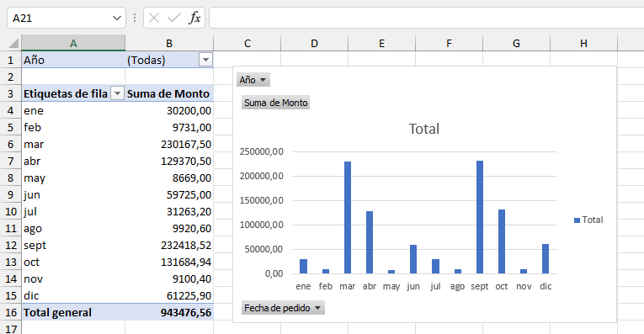Open the Año (Todas) filter dropdown
Viewport: 644px width, 334px height.
click(205, 60)
